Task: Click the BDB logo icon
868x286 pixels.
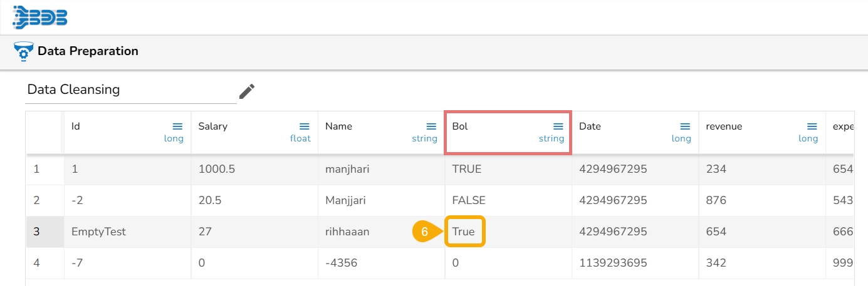Action: [40, 18]
